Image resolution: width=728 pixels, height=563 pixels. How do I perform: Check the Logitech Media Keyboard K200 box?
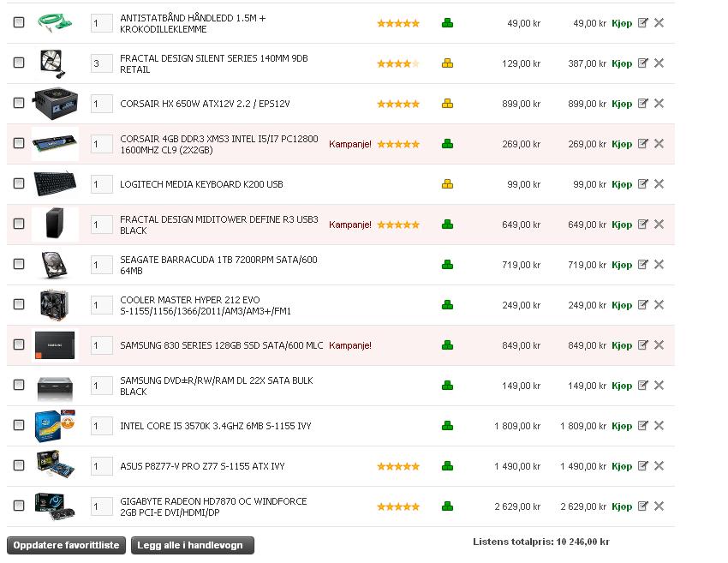[19, 183]
